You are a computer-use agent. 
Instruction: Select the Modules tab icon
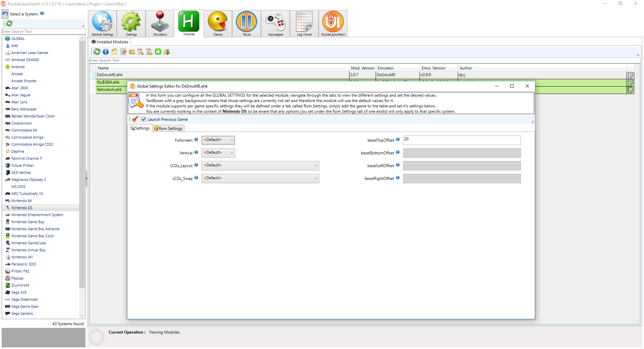(x=189, y=23)
